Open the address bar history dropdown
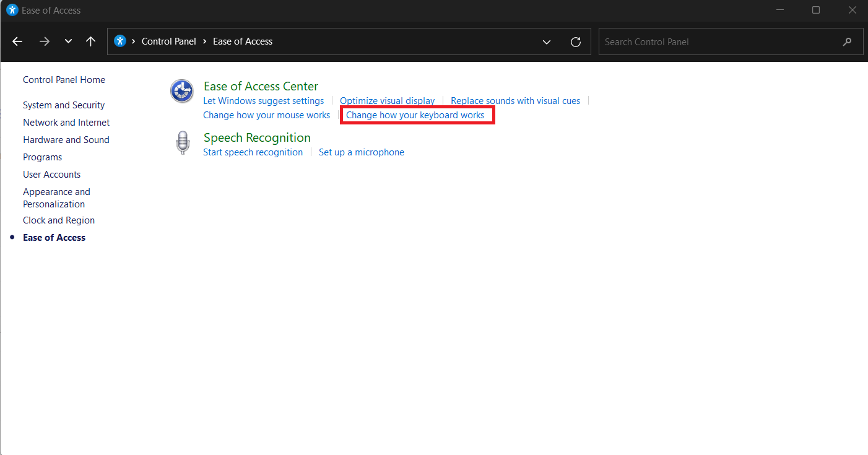 [x=547, y=42]
